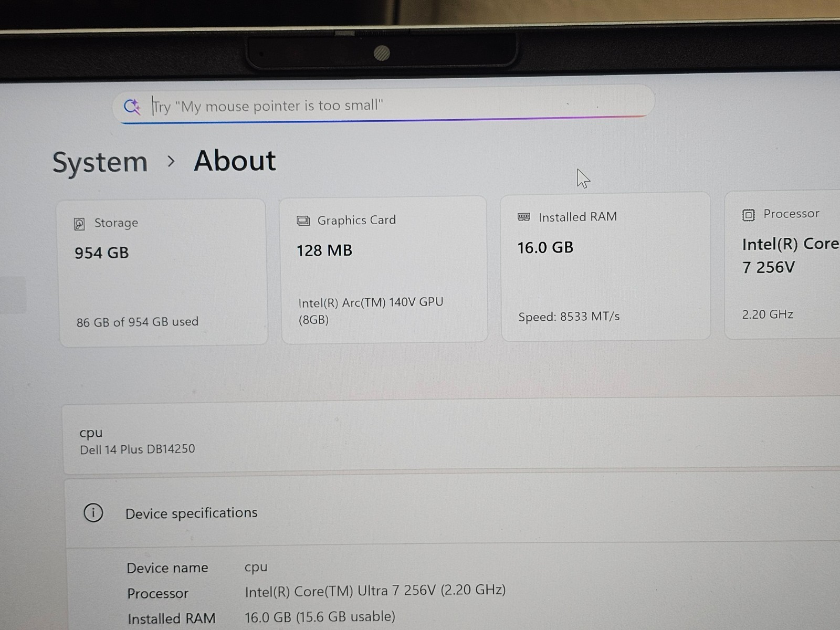Select the 'Device name' label
Viewport: 840px width, 630px height.
click(167, 568)
